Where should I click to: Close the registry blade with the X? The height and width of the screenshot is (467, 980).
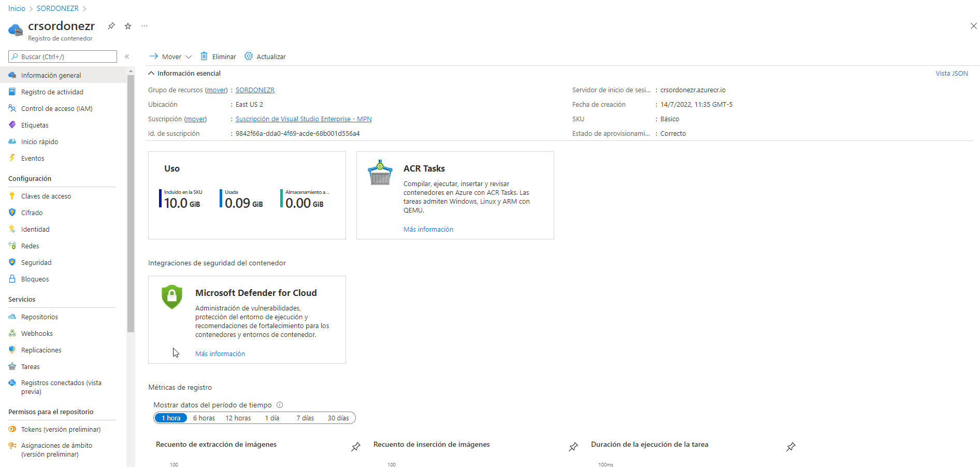tap(973, 26)
